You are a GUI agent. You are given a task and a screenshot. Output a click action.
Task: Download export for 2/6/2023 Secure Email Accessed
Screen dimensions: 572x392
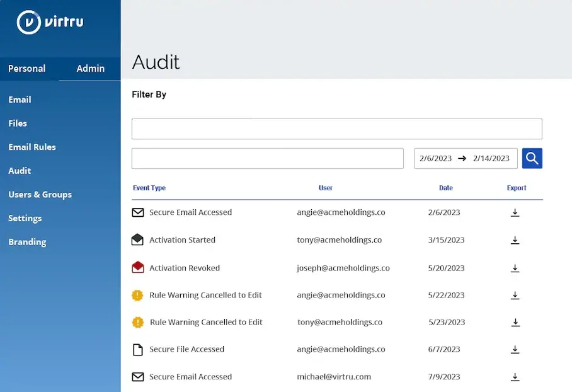click(x=515, y=212)
